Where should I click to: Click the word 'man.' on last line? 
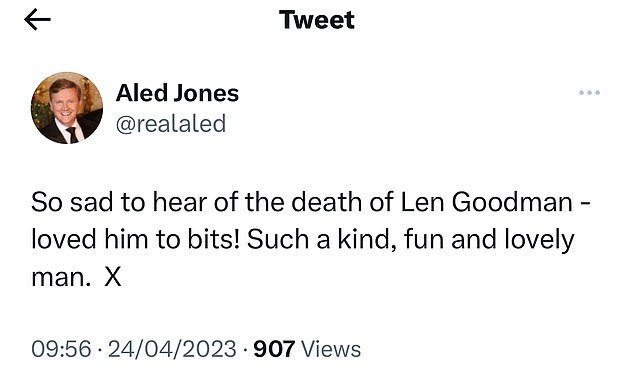point(59,278)
